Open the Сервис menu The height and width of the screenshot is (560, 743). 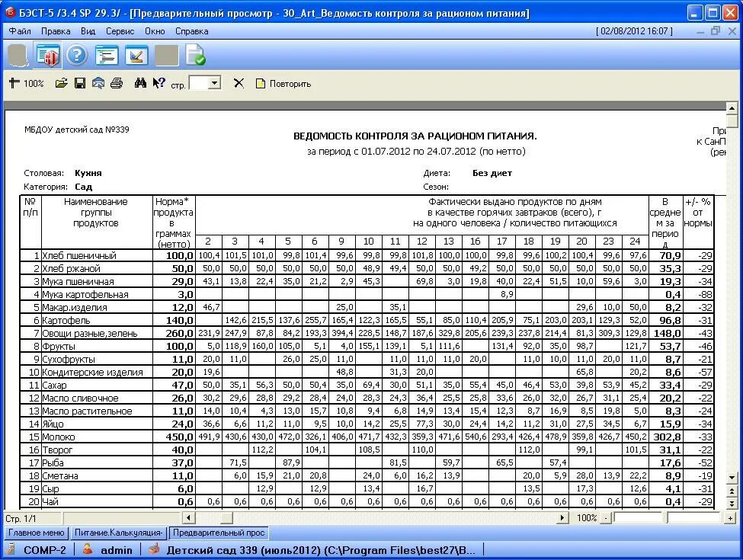pos(120,31)
